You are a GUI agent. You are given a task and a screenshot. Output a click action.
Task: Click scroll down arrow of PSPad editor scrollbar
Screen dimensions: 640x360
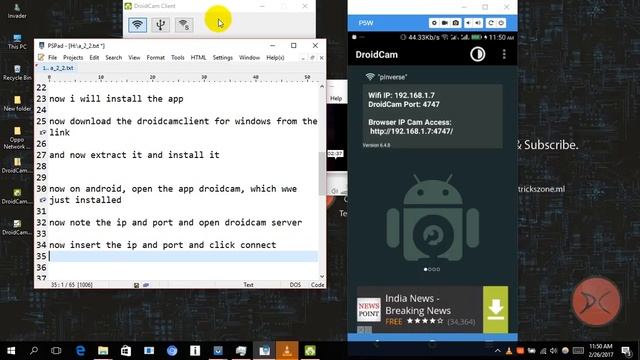point(322,276)
